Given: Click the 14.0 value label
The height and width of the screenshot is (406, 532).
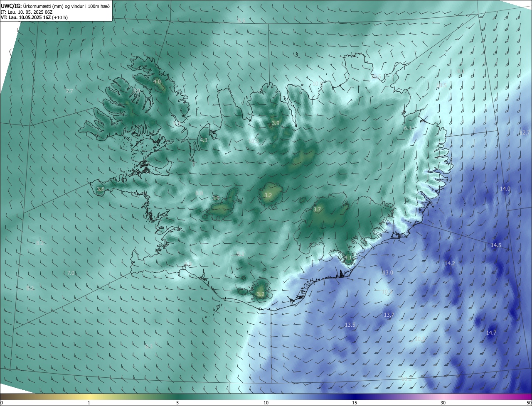Looking at the screenshot, I should tap(505, 188).
